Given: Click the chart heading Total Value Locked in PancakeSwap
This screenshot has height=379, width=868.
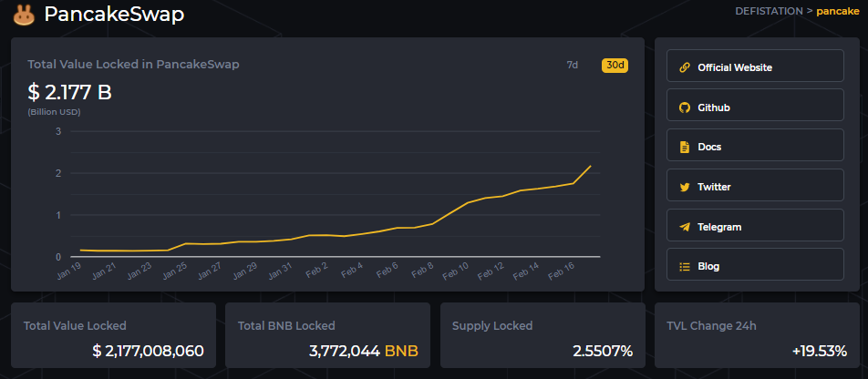Looking at the screenshot, I should [133, 64].
